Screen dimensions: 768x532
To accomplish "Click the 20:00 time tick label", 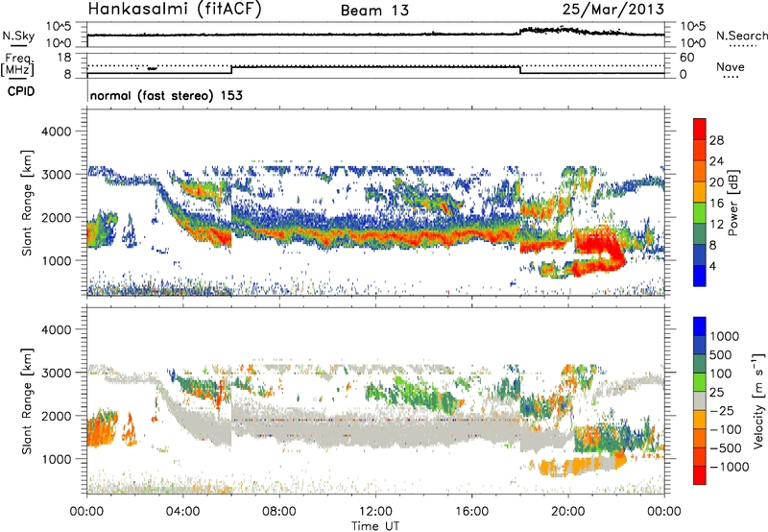I will pyautogui.click(x=567, y=512).
